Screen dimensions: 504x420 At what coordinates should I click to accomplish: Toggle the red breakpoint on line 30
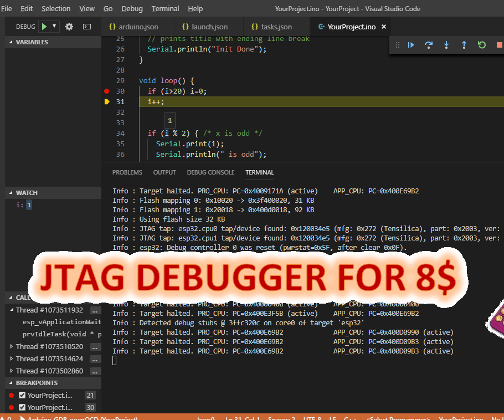coord(106,91)
